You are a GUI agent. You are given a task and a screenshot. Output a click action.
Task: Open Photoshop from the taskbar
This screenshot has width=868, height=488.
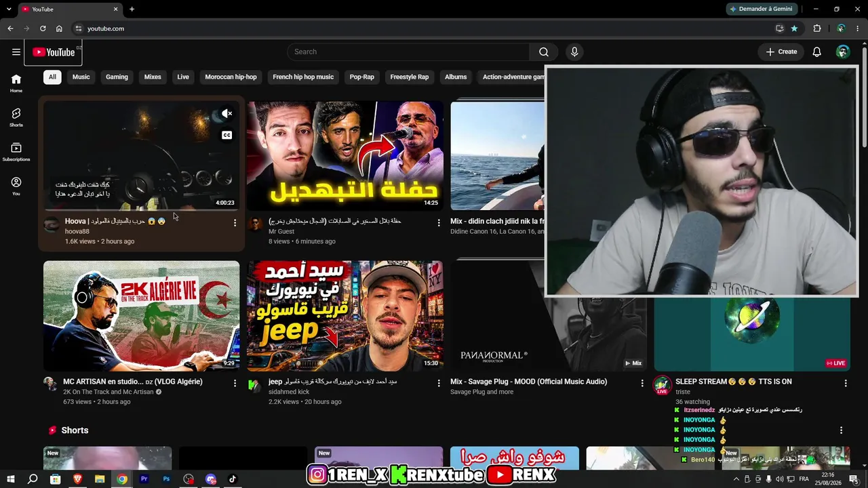point(166,479)
